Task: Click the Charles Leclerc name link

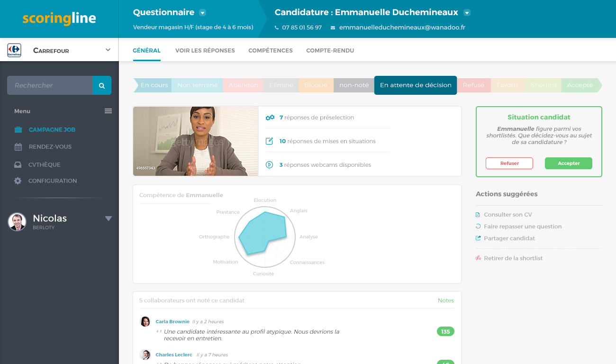Action: pyautogui.click(x=174, y=355)
